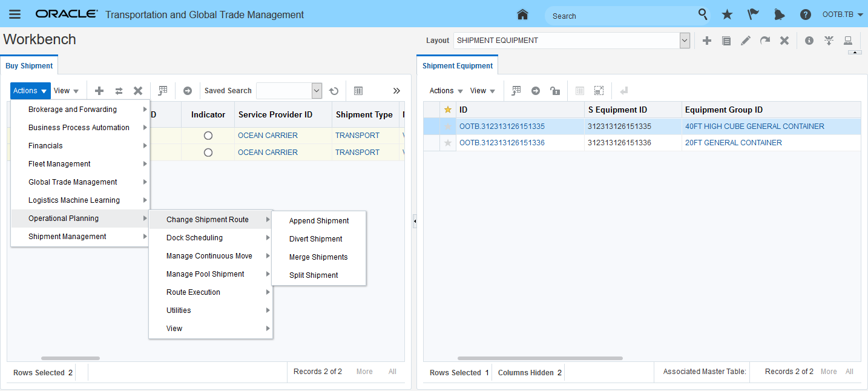Expand Financials submenu

click(x=81, y=146)
